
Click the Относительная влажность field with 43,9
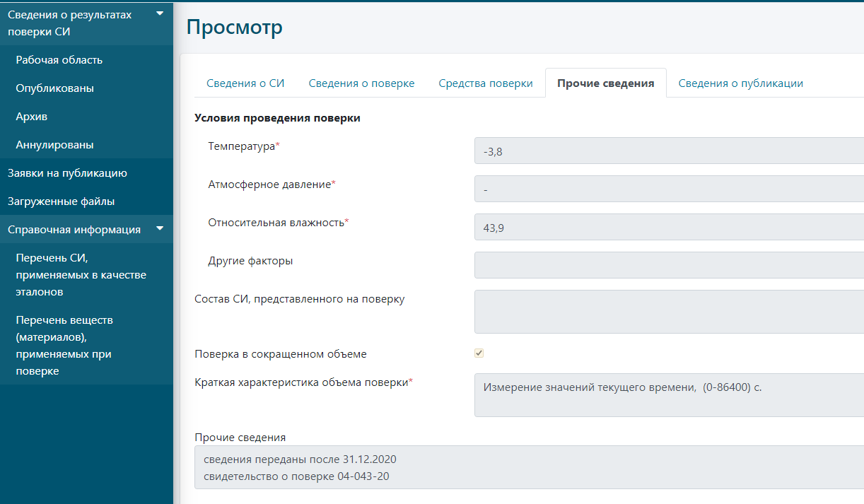pos(668,227)
